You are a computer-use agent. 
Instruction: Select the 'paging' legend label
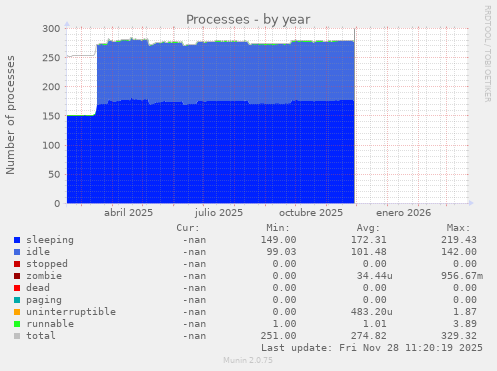tap(44, 300)
